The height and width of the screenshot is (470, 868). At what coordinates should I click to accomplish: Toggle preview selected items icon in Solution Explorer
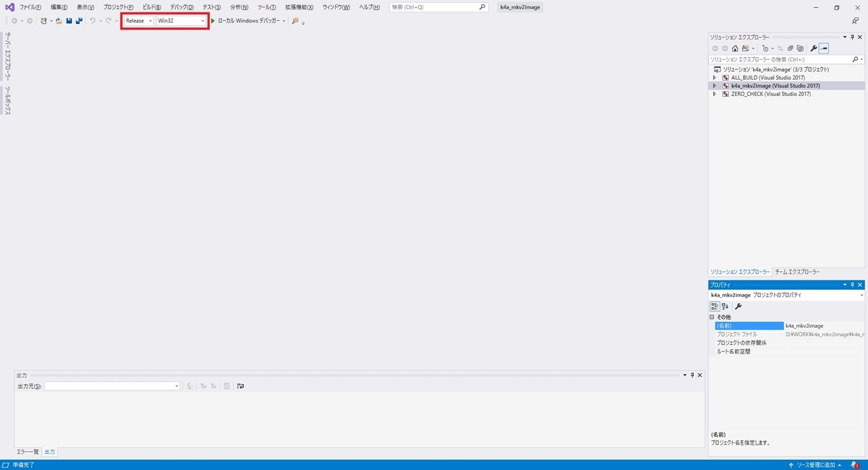pyautogui.click(x=824, y=48)
